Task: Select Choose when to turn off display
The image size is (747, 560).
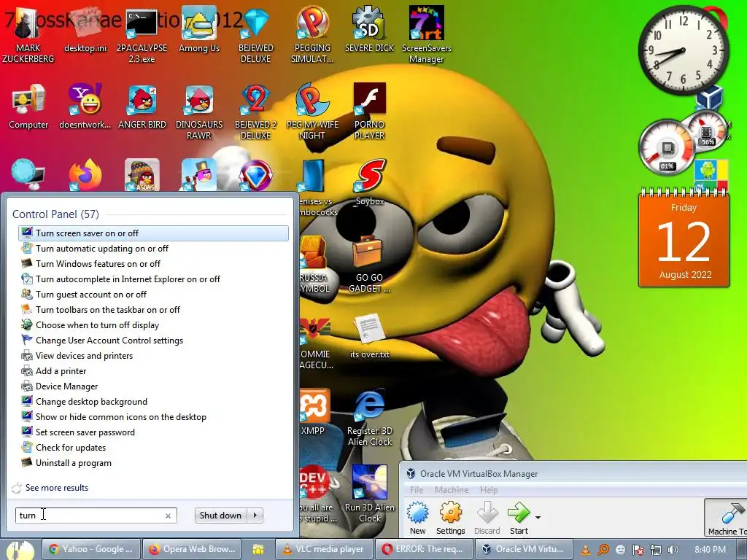Action: [153, 325]
